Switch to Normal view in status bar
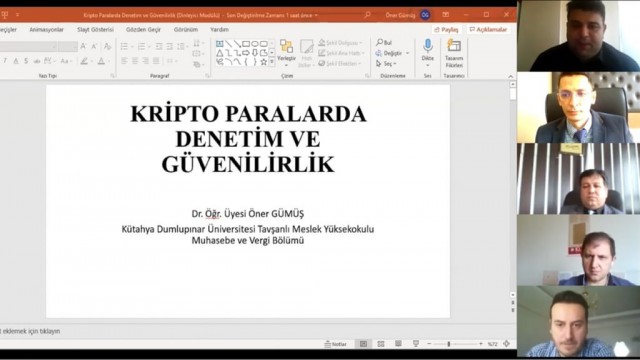Image resolution: width=640 pixels, height=360 pixels. tap(363, 344)
